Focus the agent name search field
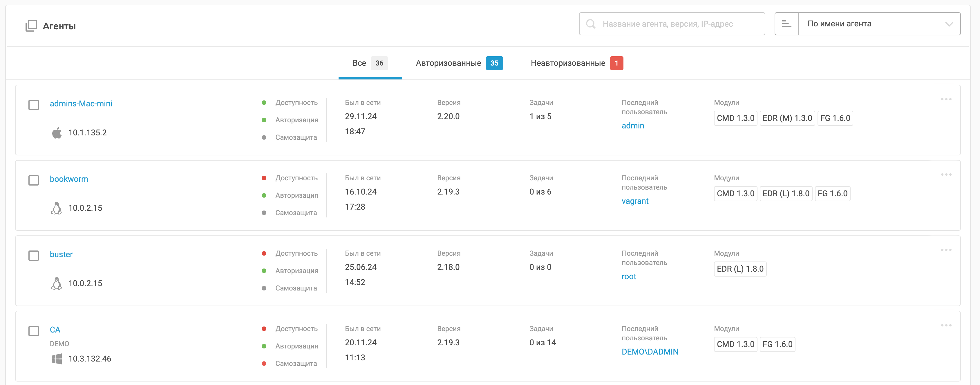This screenshot has width=980, height=385. pos(677,24)
